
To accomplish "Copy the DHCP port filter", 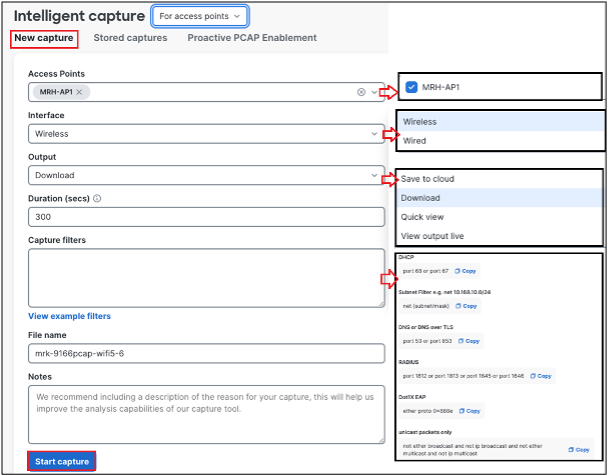I will tap(465, 271).
